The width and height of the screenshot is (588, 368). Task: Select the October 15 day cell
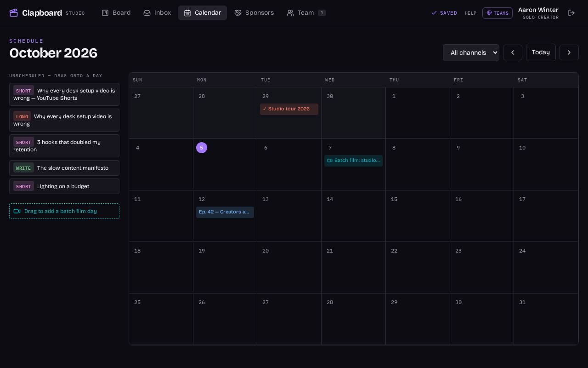click(x=418, y=216)
